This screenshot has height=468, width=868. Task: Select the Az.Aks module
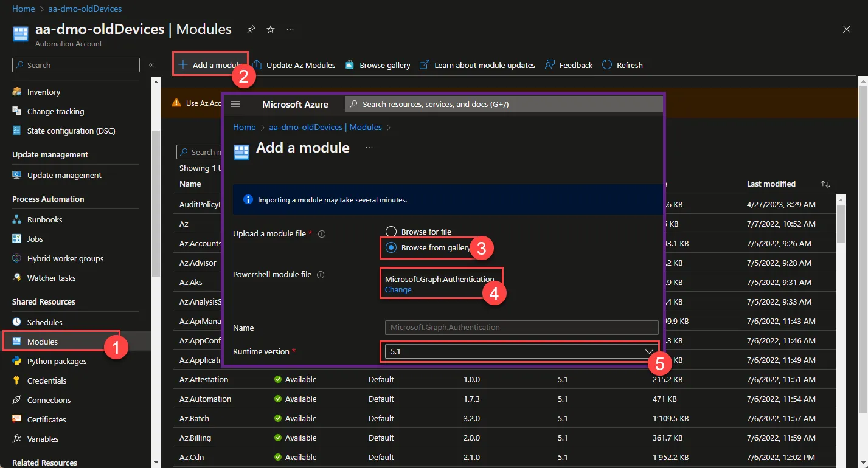pos(191,282)
